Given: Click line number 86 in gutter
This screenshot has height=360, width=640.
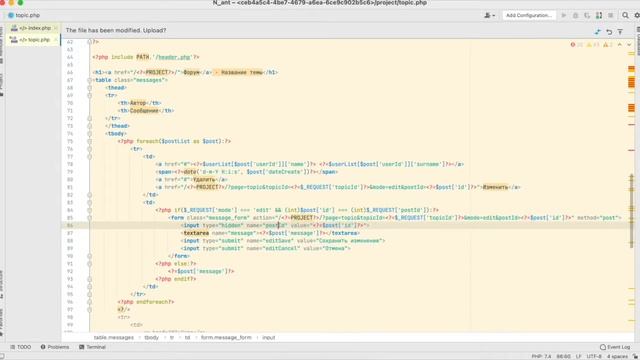Looking at the screenshot, I should point(70,225).
